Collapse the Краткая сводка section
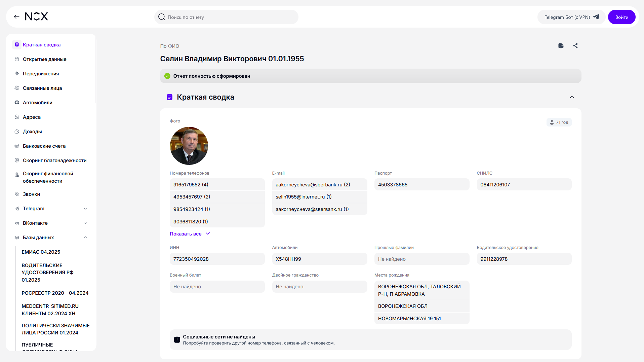 572,97
